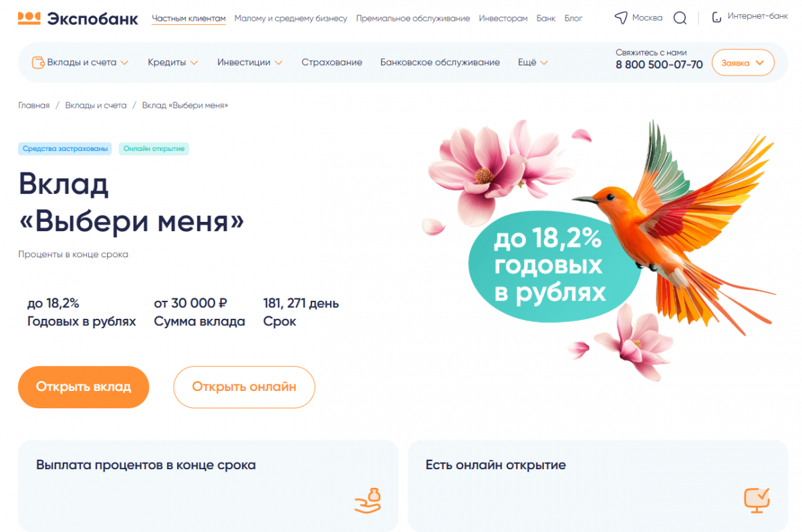Switch to Малому и среднему бизнесу
The width and height of the screenshot is (802, 532).
(291, 18)
